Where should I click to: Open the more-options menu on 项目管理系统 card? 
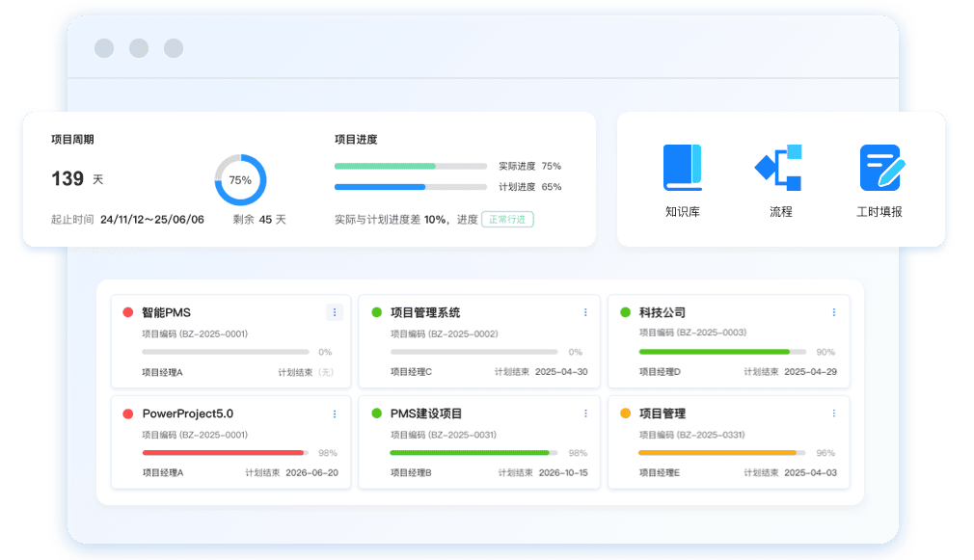pyautogui.click(x=585, y=312)
